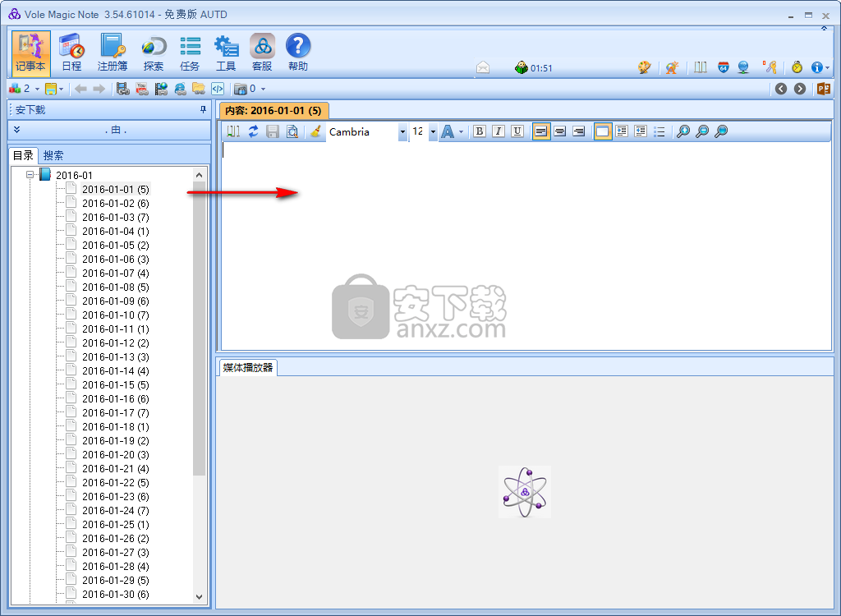
Task: Click the film strip media link icon
Action: (x=123, y=89)
